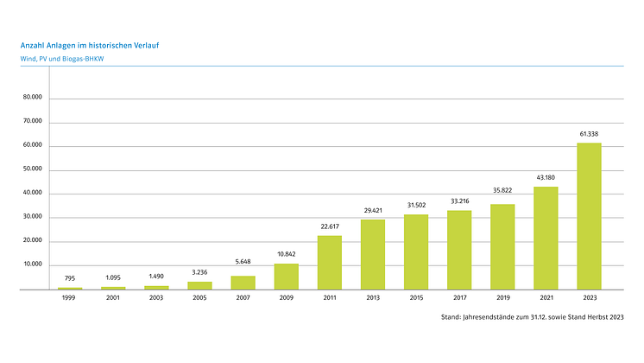Click the value label 3.236

coord(199,272)
